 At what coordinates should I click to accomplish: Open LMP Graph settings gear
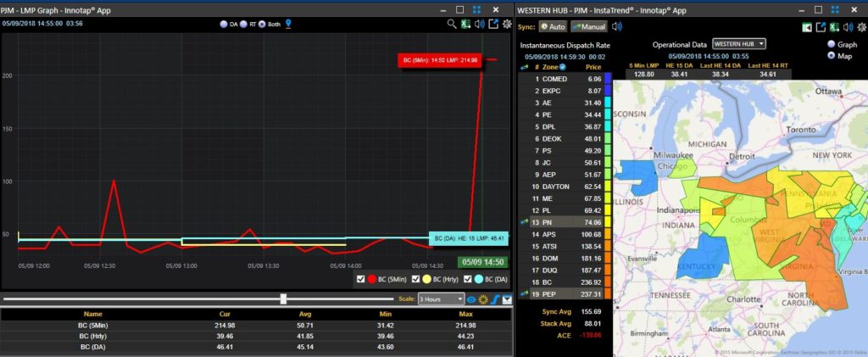[507, 24]
